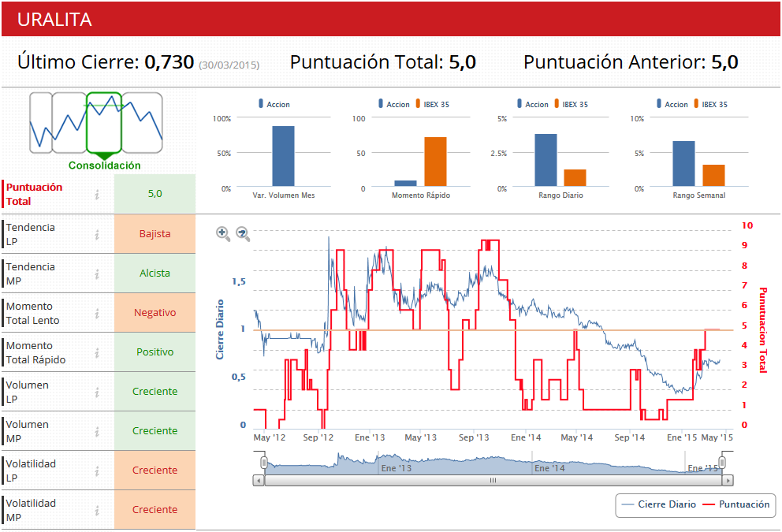Click the Ene '14 label in navigator
This screenshot has width=782, height=532.
[x=549, y=468]
